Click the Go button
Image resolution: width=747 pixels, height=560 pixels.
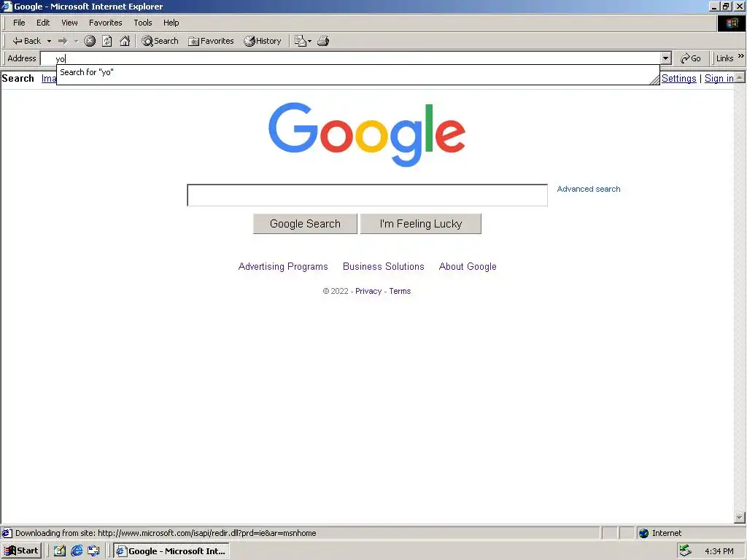tap(691, 58)
